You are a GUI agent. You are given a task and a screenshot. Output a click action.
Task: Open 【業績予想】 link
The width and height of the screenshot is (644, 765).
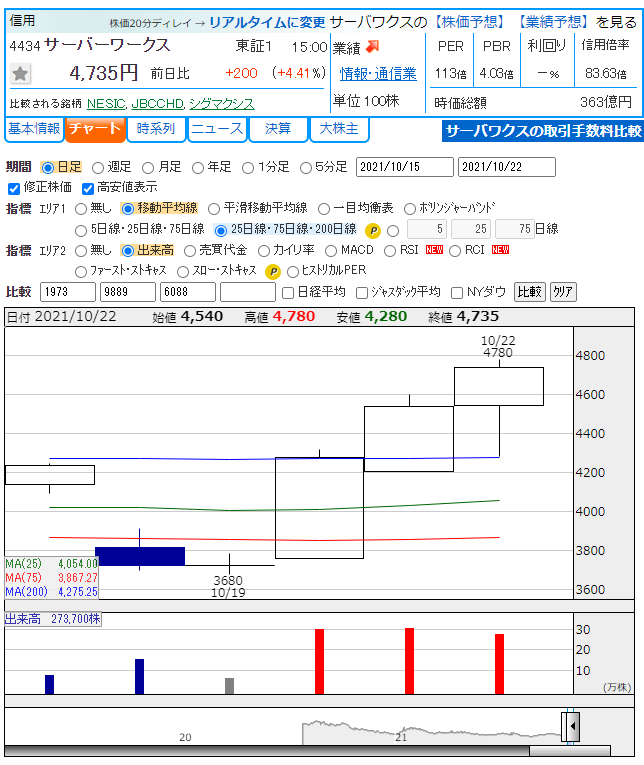pos(553,22)
